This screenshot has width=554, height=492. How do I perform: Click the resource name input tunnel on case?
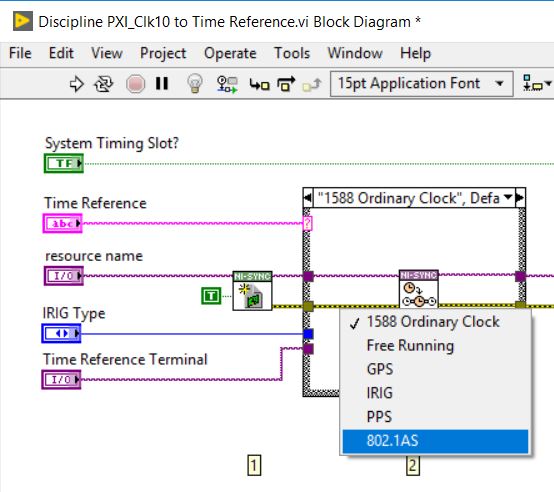click(308, 276)
